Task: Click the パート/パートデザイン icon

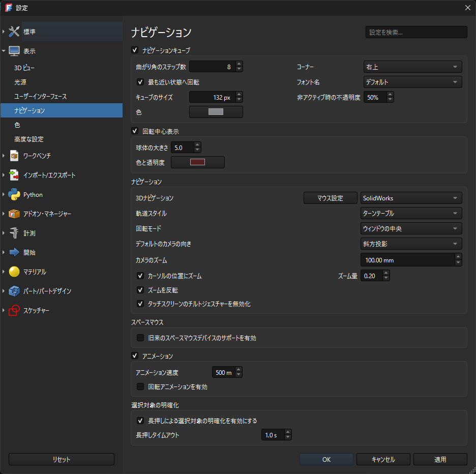Action: 14,291
